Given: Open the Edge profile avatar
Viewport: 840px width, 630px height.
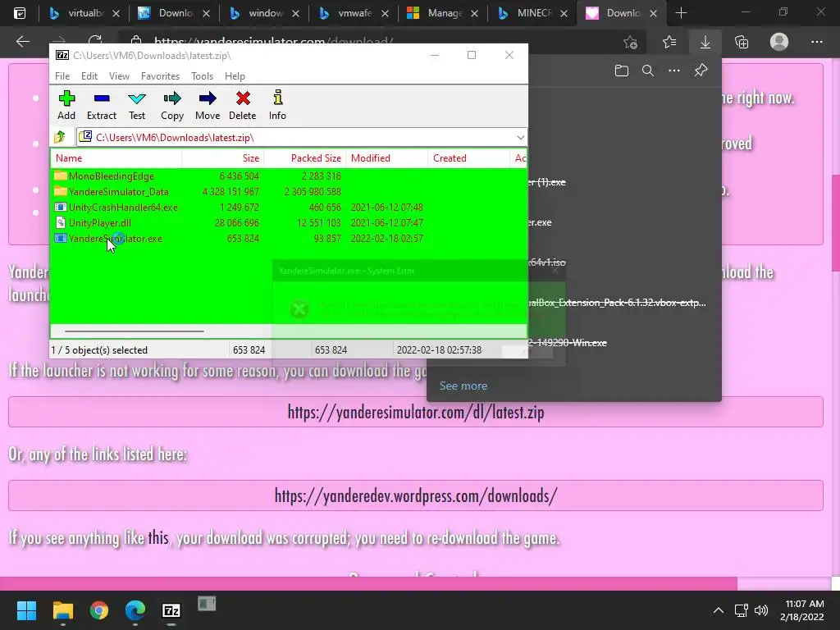Looking at the screenshot, I should [779, 42].
